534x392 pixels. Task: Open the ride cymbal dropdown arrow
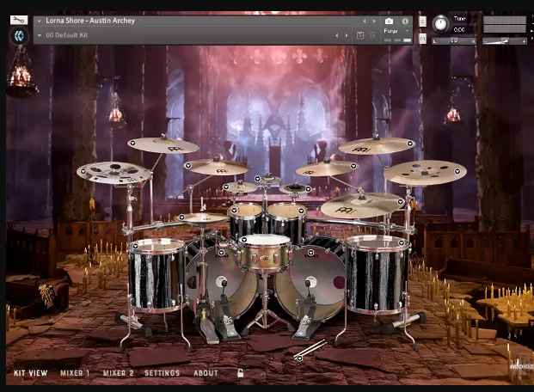click(x=401, y=202)
